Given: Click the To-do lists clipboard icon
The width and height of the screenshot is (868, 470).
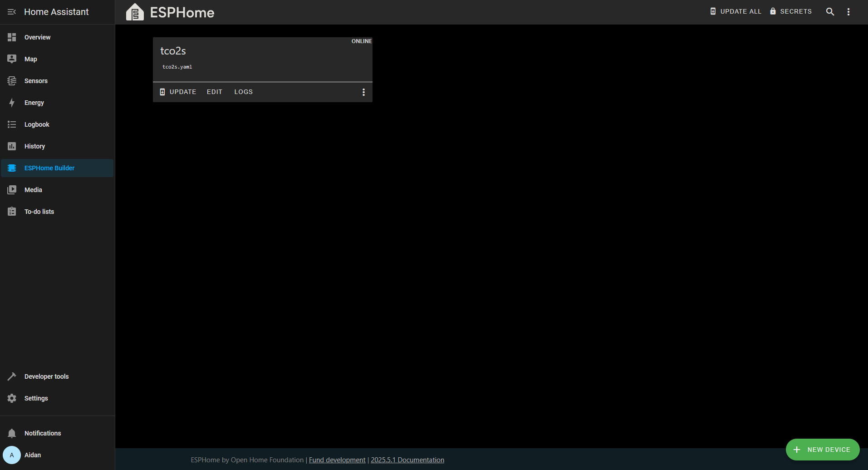Looking at the screenshot, I should 12,212.
